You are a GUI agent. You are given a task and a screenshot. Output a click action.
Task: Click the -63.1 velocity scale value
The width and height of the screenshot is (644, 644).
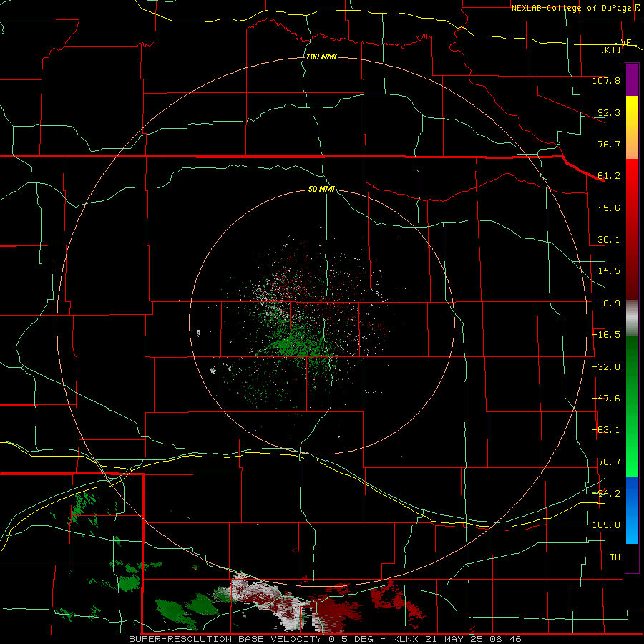pyautogui.click(x=606, y=430)
